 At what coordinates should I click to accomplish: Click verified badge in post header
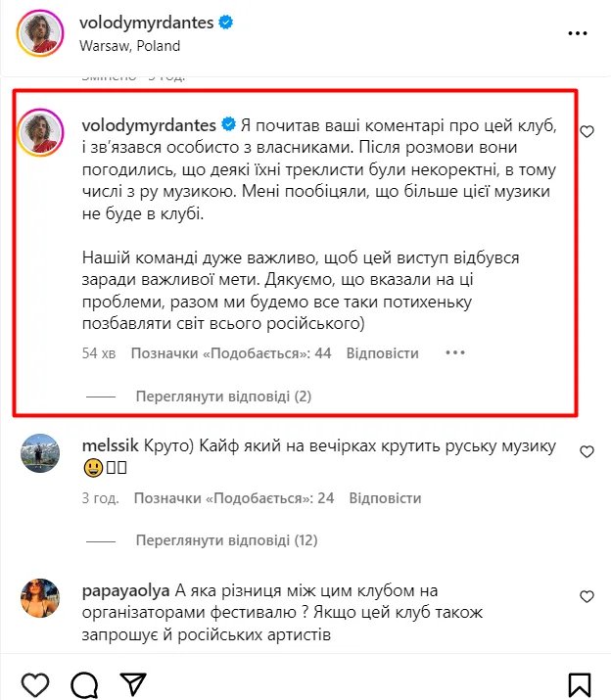click(x=226, y=23)
